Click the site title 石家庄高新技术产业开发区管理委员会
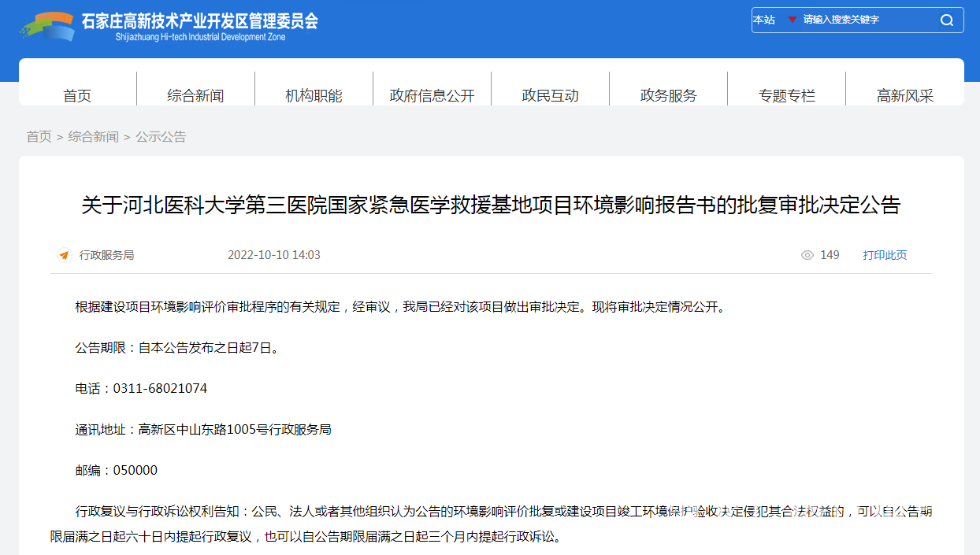This screenshot has width=980, height=555. [x=200, y=21]
